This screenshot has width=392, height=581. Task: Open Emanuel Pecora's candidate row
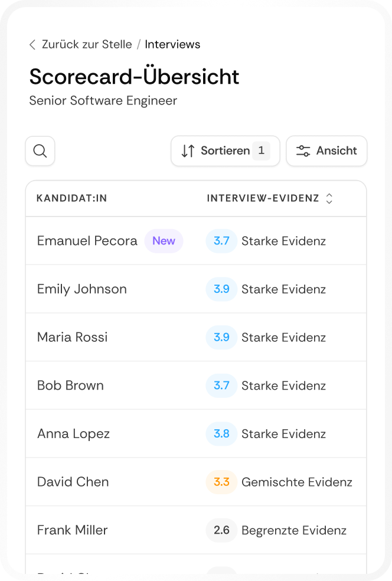[x=196, y=241]
